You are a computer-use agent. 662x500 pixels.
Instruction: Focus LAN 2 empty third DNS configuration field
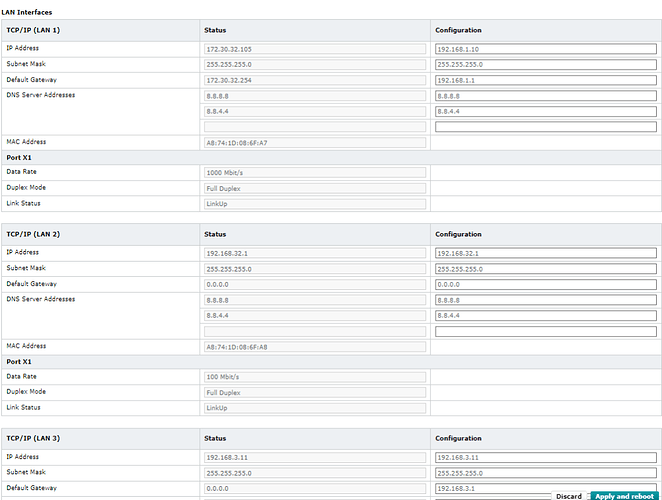[545, 331]
